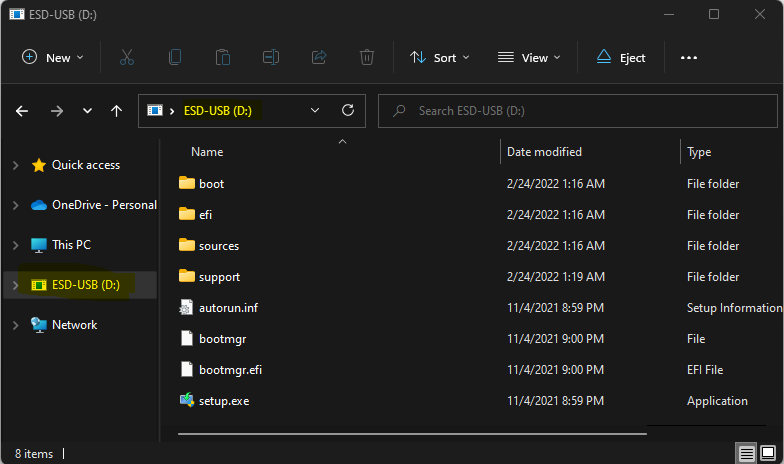Go forward using the forward arrow
Image resolution: width=784 pixels, height=464 pixels.
tap(57, 111)
